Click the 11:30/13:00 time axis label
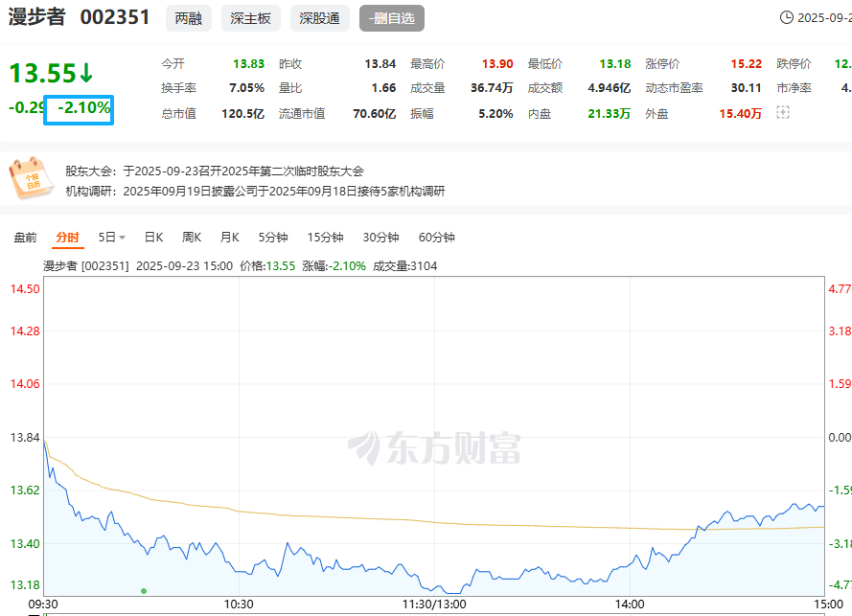This screenshot has height=616, width=852. [x=434, y=605]
